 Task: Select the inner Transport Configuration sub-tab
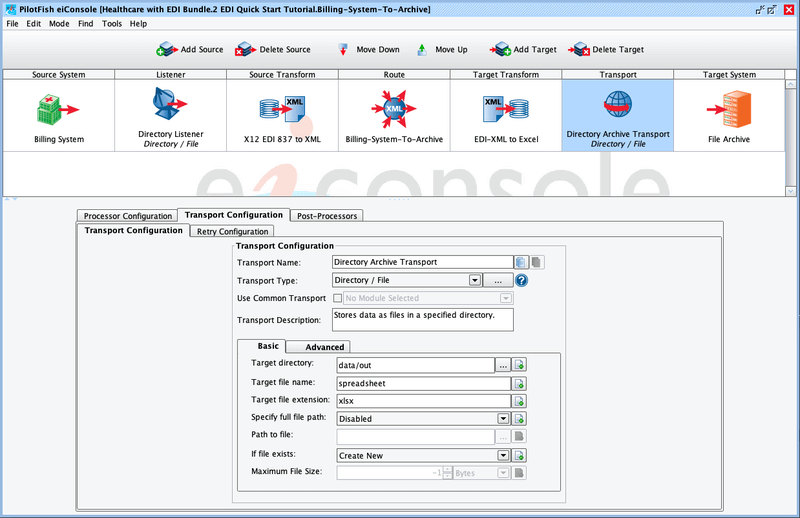(x=133, y=230)
